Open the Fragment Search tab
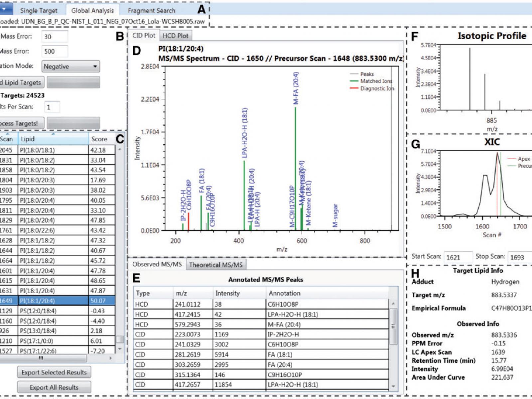This screenshot has height=399, width=532. 151,11
